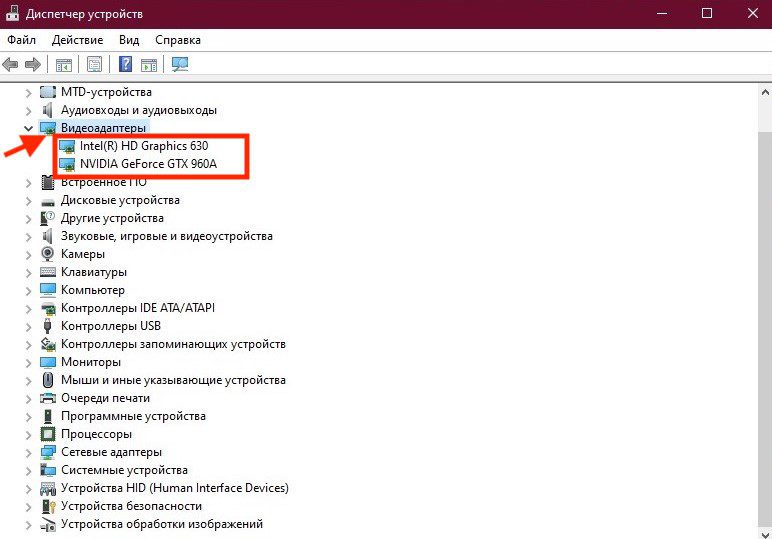The image size is (772, 539).
Task: Select the Клавиатуры label
Action: (94, 272)
